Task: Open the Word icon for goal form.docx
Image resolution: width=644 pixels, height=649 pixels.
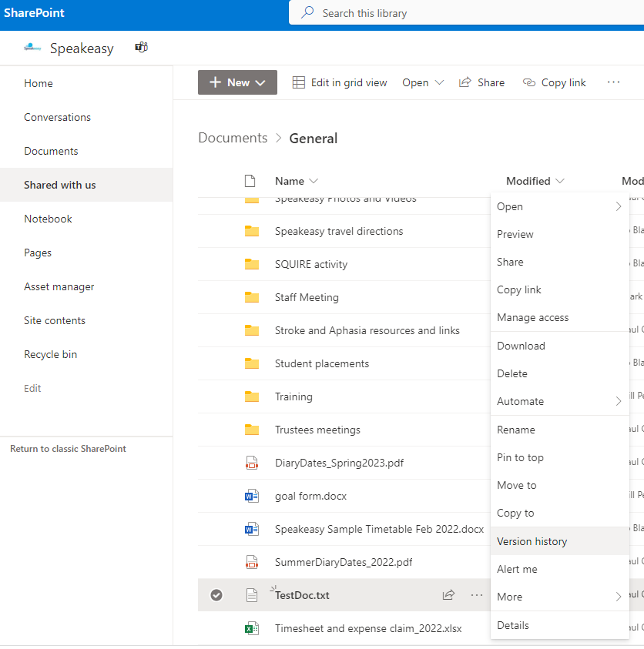Action: [x=252, y=496]
